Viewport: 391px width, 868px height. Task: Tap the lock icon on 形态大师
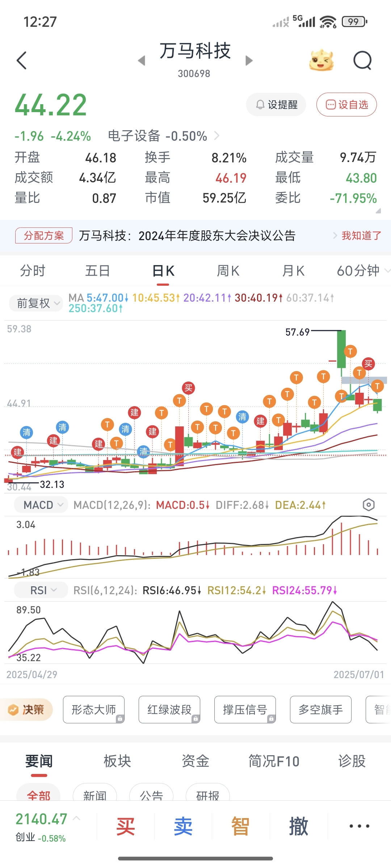point(120,719)
